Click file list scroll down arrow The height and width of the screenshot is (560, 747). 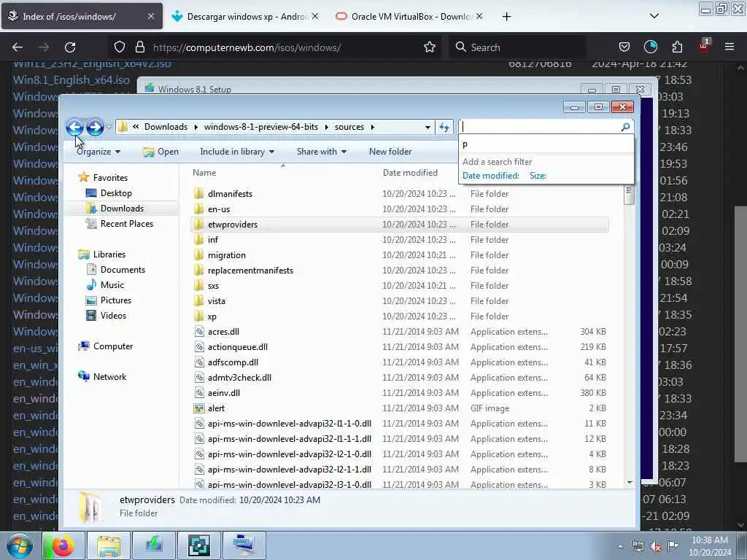(x=630, y=483)
